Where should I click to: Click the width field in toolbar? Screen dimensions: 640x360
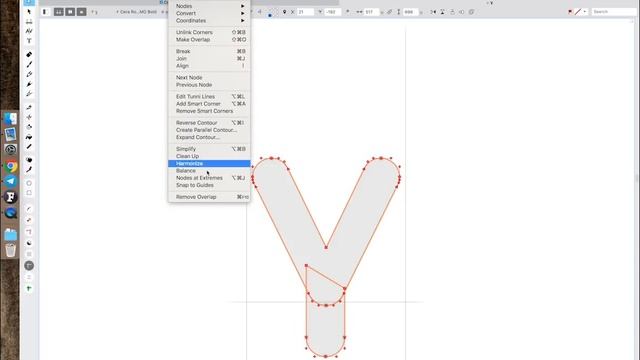click(x=371, y=12)
